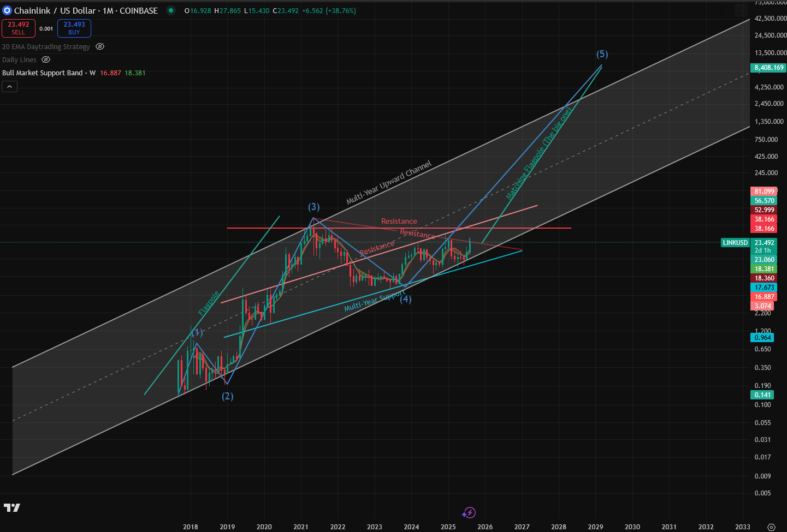
Task: Click the green market status dot
Action: click(x=171, y=10)
